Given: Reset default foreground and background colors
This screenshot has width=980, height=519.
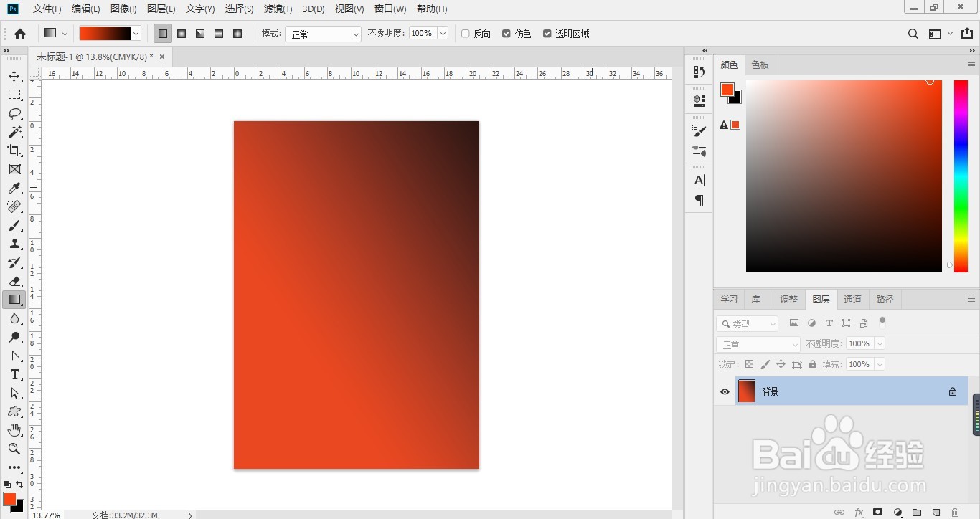Looking at the screenshot, I should pyautogui.click(x=7, y=485).
